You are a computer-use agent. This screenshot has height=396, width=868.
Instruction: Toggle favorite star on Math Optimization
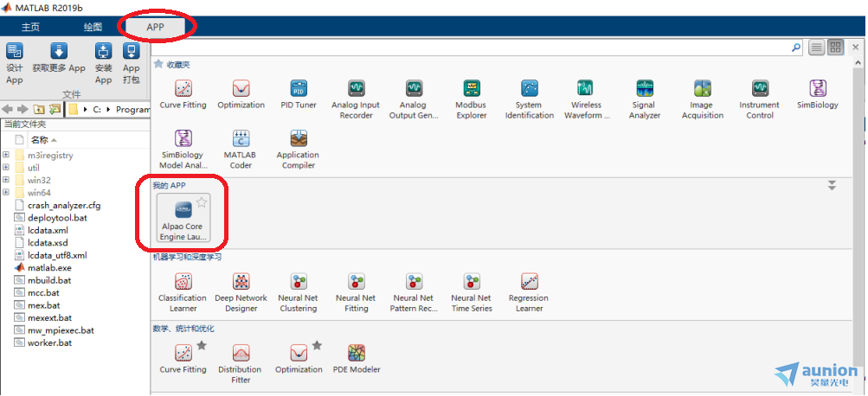click(317, 346)
